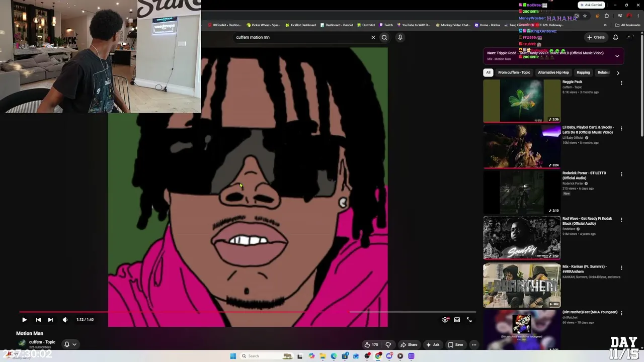
Task: Open the 'Let's Do It' video title
Action: click(x=587, y=130)
